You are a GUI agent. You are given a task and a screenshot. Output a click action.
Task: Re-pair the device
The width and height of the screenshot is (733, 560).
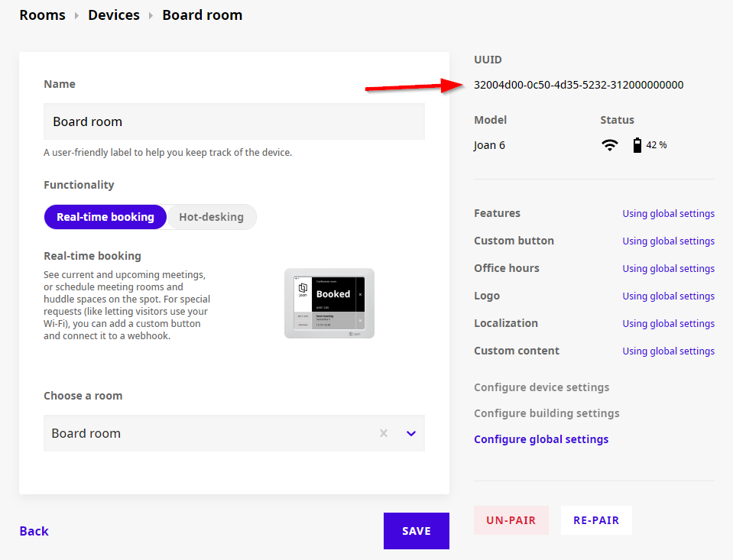click(x=596, y=520)
